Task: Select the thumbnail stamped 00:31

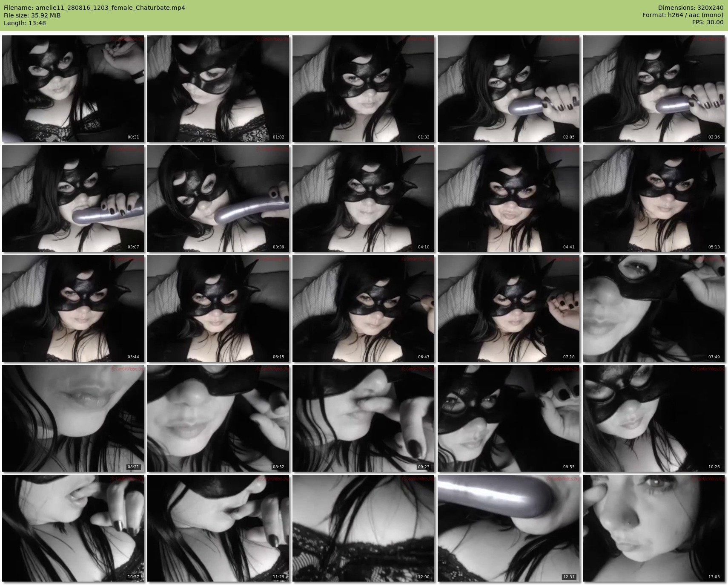Action: (73, 89)
